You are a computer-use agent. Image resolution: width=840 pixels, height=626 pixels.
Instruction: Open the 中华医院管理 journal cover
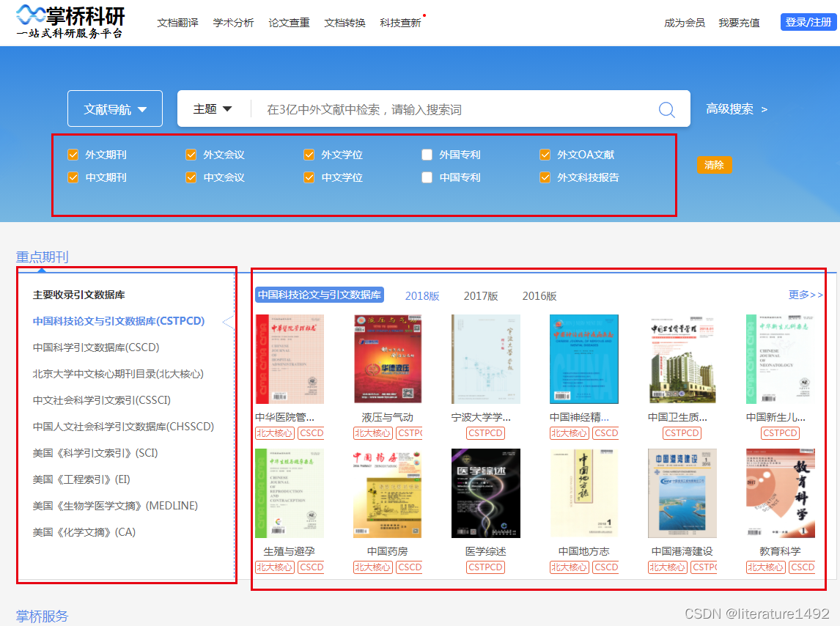tap(290, 359)
